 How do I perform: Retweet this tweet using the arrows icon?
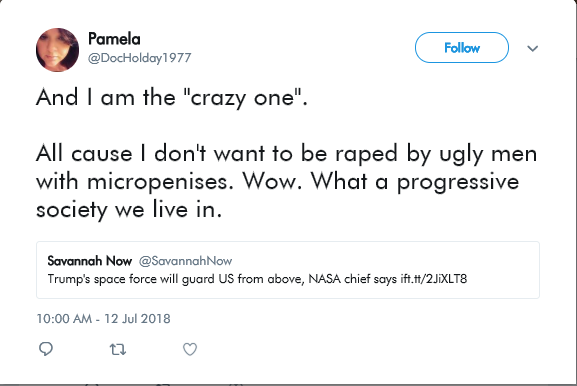(118, 349)
